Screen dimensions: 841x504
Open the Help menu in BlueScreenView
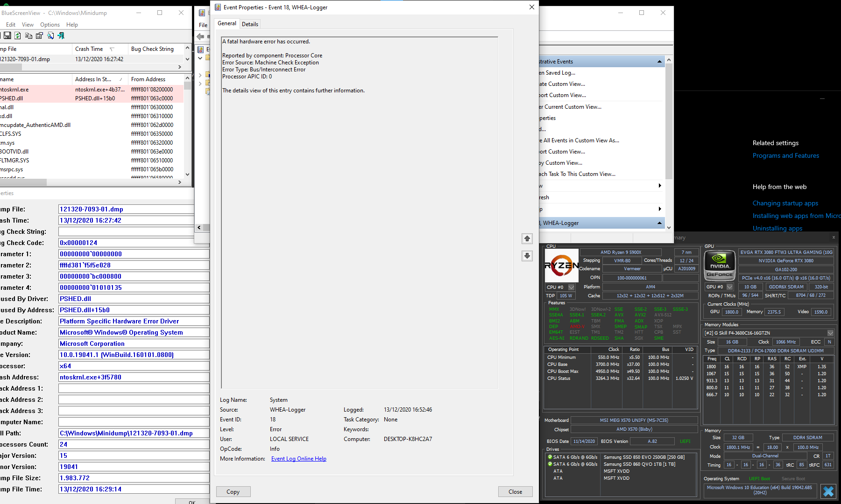click(x=72, y=25)
